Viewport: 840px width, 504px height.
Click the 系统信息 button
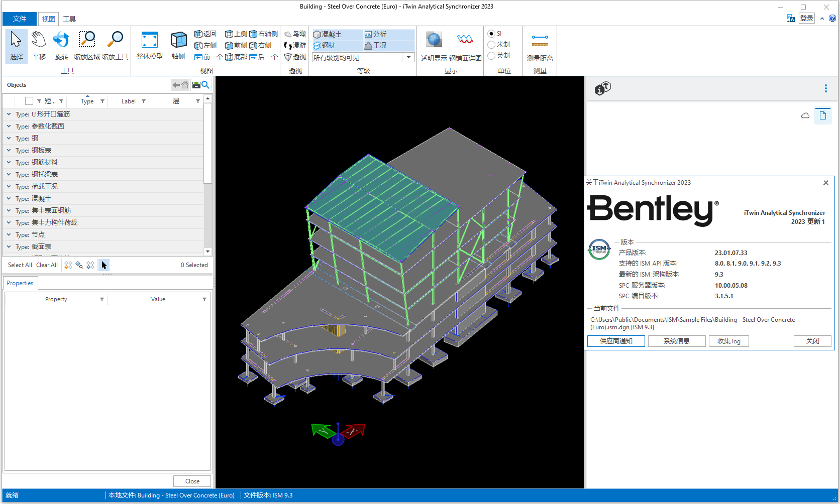coord(677,341)
